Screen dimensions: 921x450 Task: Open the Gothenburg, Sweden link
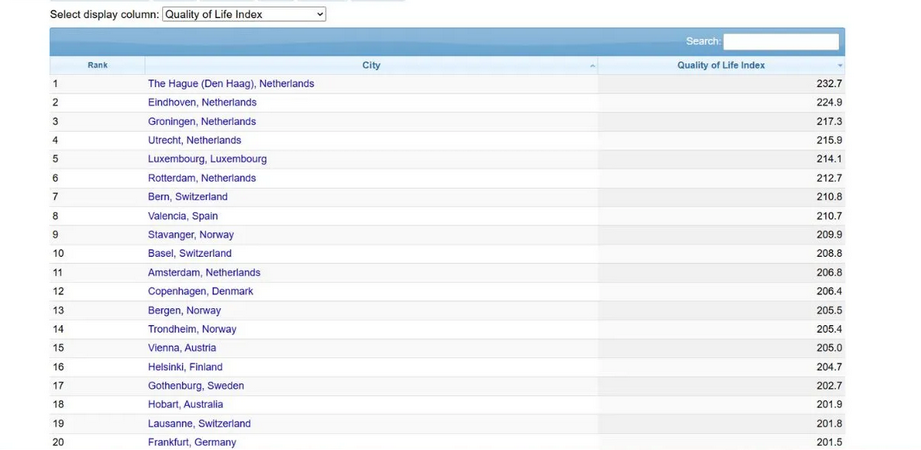point(196,385)
